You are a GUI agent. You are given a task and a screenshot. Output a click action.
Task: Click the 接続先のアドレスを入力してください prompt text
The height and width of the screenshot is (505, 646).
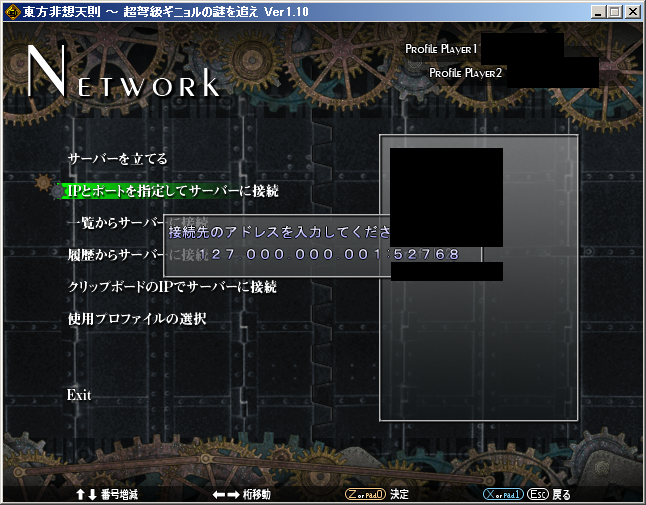coord(279,232)
